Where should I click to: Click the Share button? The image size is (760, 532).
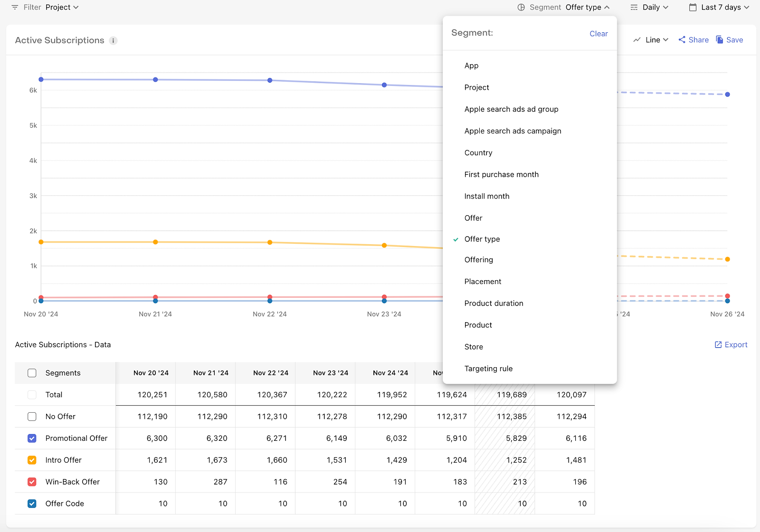point(693,40)
